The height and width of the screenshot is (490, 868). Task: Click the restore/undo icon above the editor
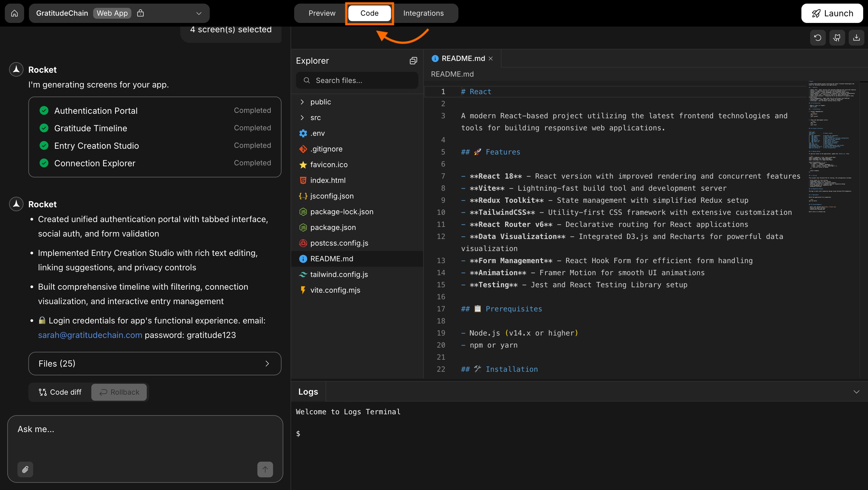pos(818,37)
